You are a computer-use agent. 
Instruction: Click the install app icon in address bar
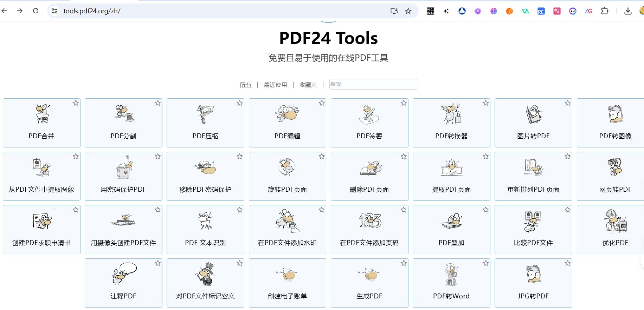click(394, 11)
